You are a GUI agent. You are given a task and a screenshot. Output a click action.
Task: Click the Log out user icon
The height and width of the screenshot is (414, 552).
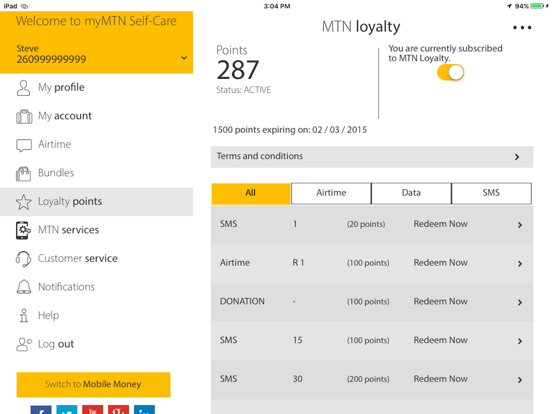(x=24, y=344)
